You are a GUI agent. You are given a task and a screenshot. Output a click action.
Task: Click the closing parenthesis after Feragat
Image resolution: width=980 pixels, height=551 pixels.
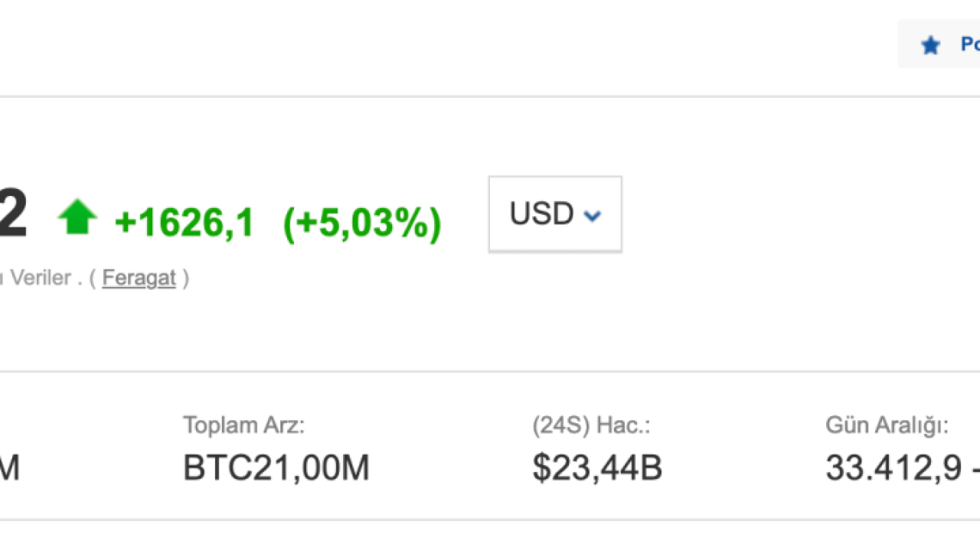[185, 278]
